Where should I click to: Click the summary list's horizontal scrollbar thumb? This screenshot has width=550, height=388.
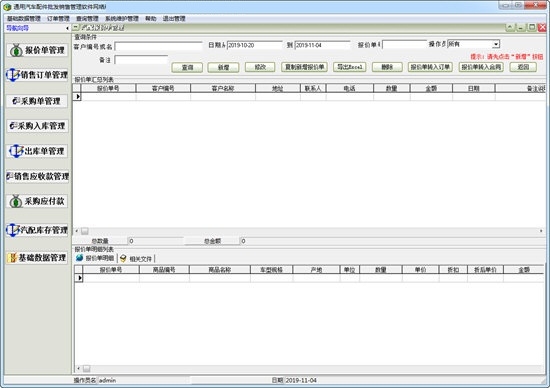(x=85, y=231)
